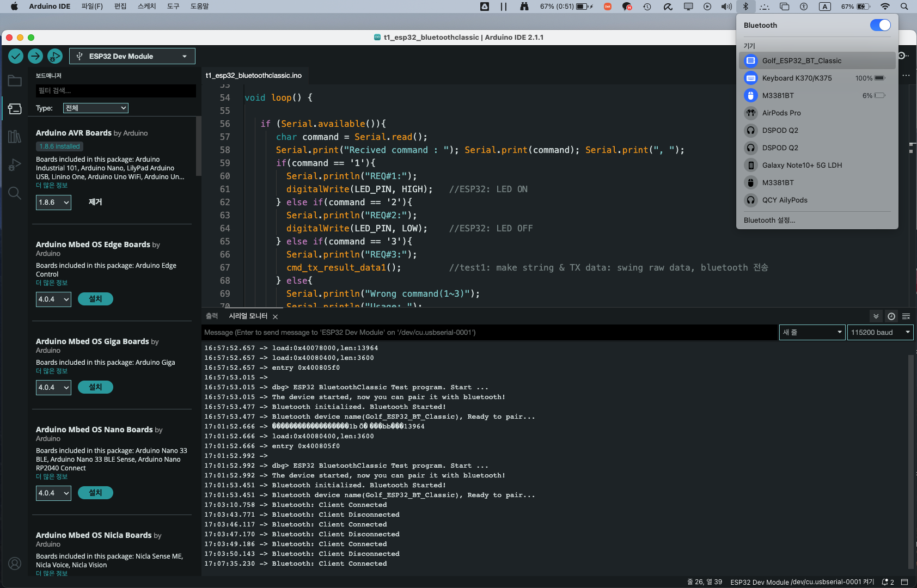Click 제거 for Arduino AVR Boards
Viewport: 917px width, 588px height.
pos(95,202)
